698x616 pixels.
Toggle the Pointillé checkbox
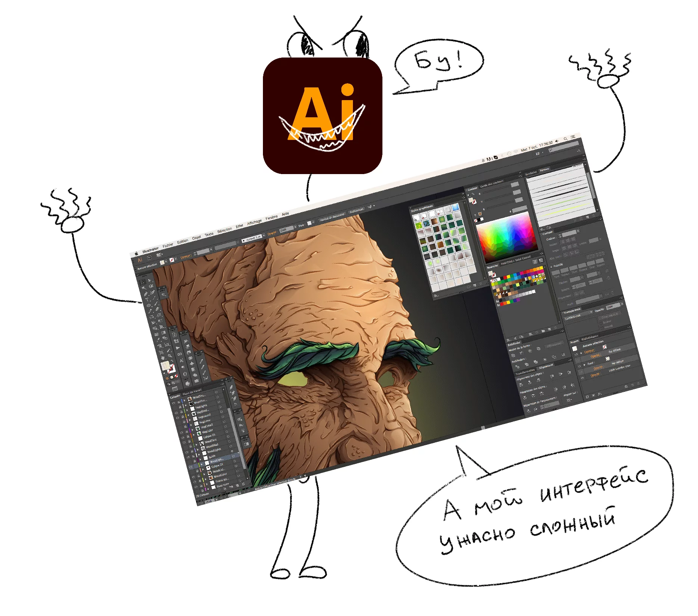pyautogui.click(x=551, y=267)
